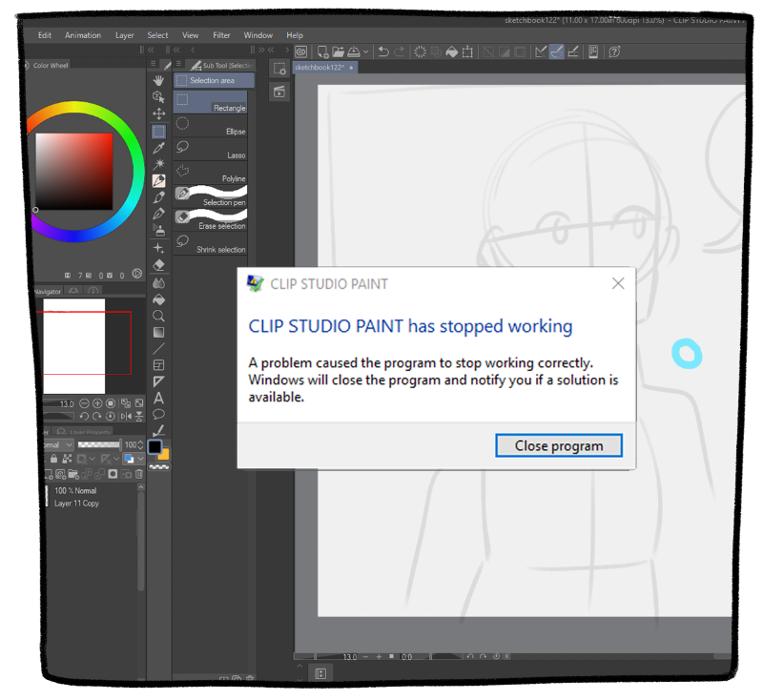
Task: Open Layer menu
Action: [124, 35]
